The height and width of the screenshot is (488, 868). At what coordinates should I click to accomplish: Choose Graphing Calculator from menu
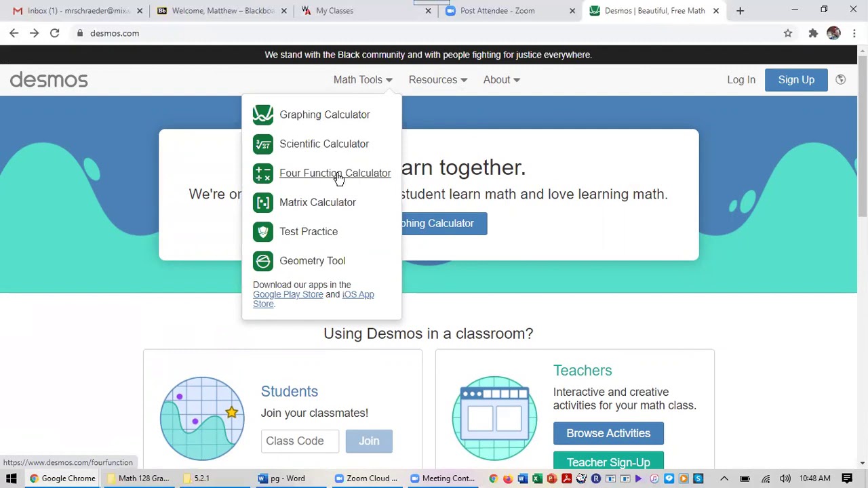coord(325,115)
